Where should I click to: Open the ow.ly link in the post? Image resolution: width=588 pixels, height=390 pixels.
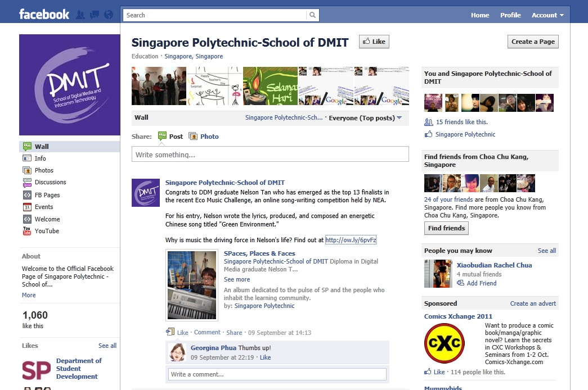coord(351,240)
